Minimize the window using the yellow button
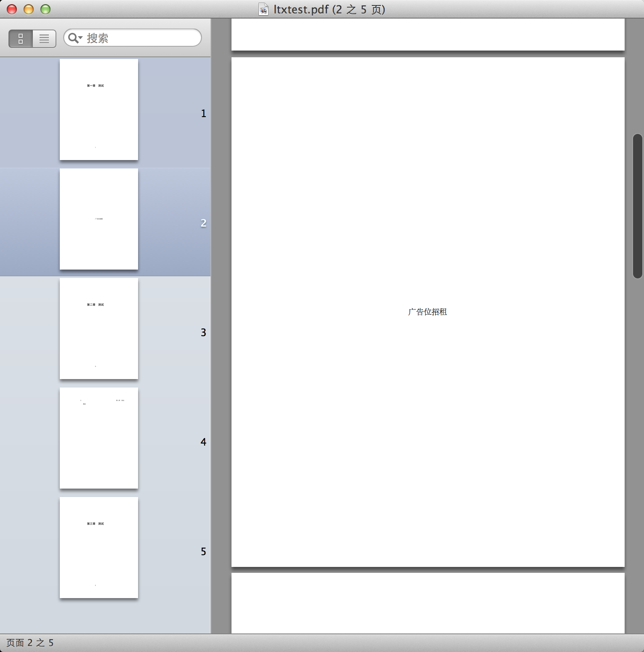Screen dimensions: 644x652 point(29,9)
